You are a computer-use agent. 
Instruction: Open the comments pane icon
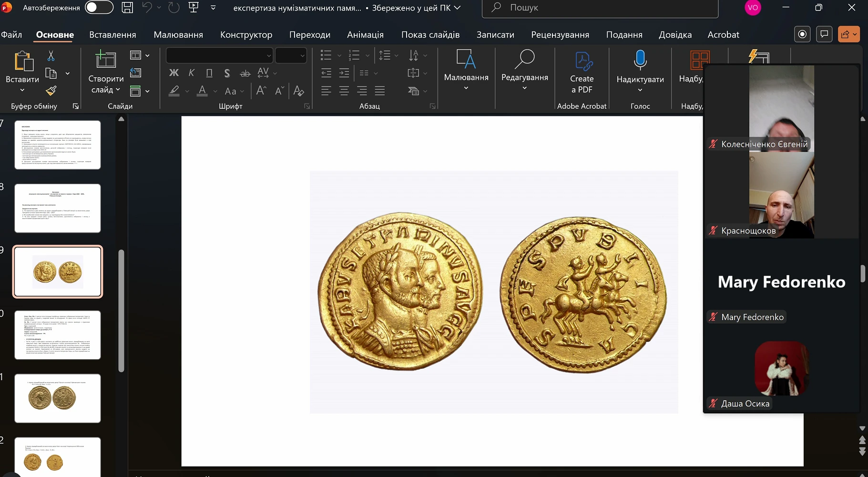pyautogui.click(x=824, y=34)
